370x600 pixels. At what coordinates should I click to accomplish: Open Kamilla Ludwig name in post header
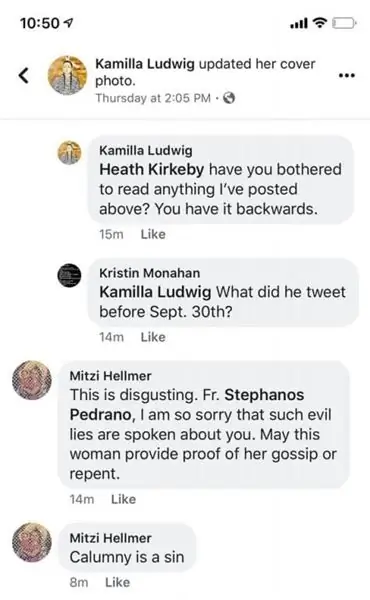click(145, 64)
